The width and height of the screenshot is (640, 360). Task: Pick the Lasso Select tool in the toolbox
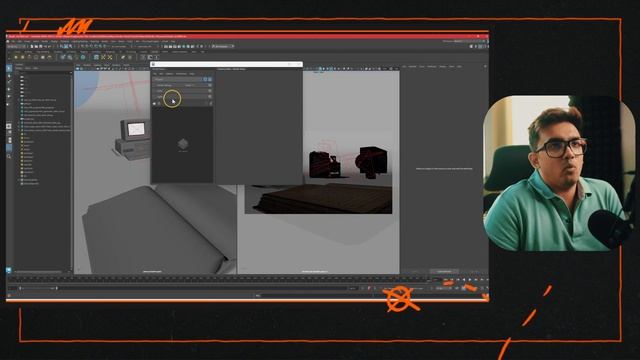(x=9, y=76)
